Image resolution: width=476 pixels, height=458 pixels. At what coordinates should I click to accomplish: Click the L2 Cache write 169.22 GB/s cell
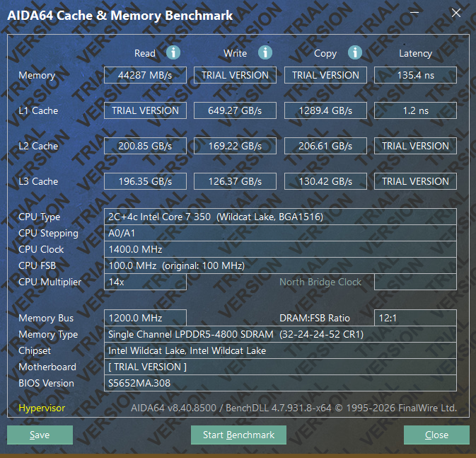(x=235, y=146)
